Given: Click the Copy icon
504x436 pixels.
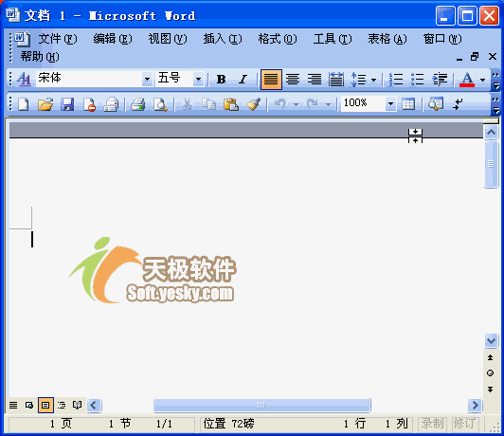Looking at the screenshot, I should [208, 104].
